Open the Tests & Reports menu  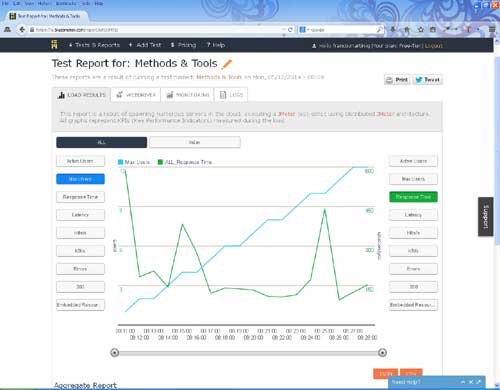coord(94,45)
